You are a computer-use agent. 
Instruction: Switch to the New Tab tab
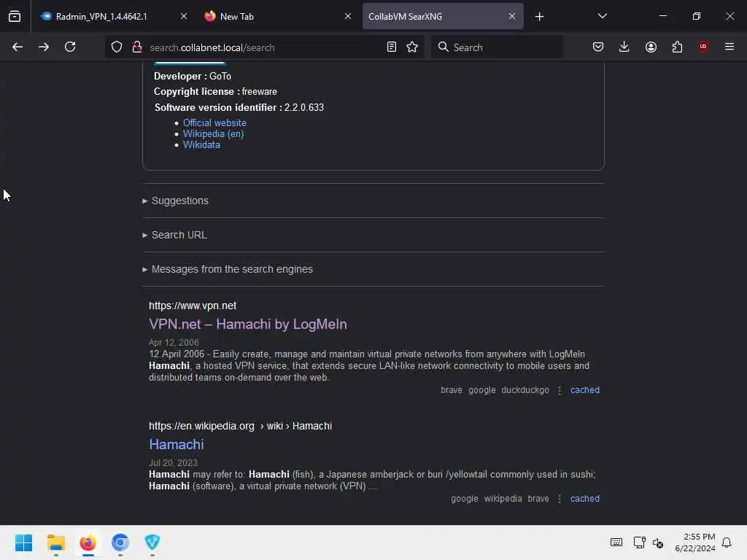point(237,16)
